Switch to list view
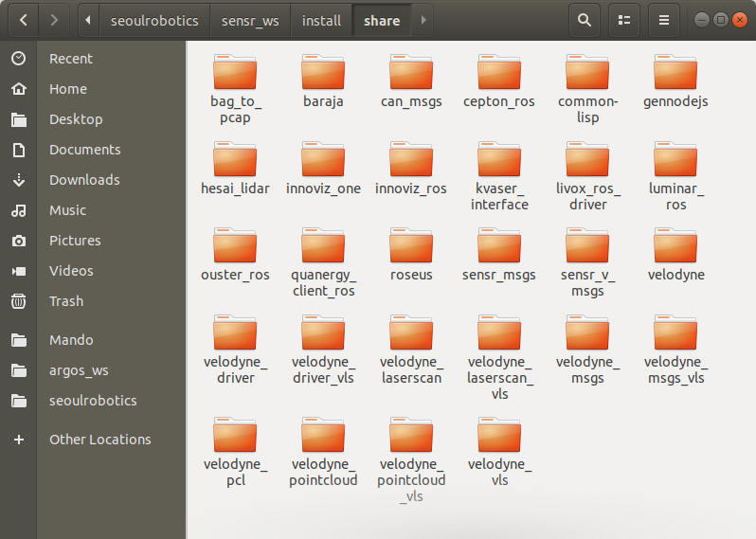Image resolution: width=756 pixels, height=539 pixels. (624, 20)
